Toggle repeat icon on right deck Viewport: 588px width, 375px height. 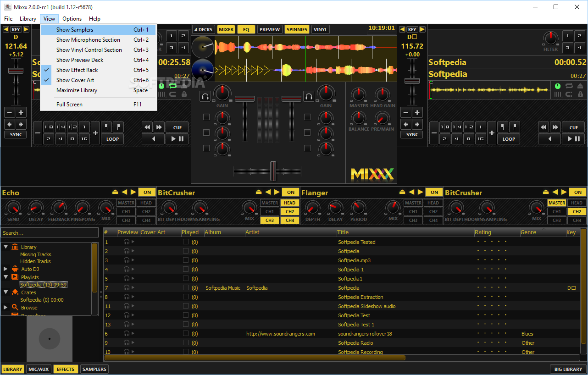[569, 86]
